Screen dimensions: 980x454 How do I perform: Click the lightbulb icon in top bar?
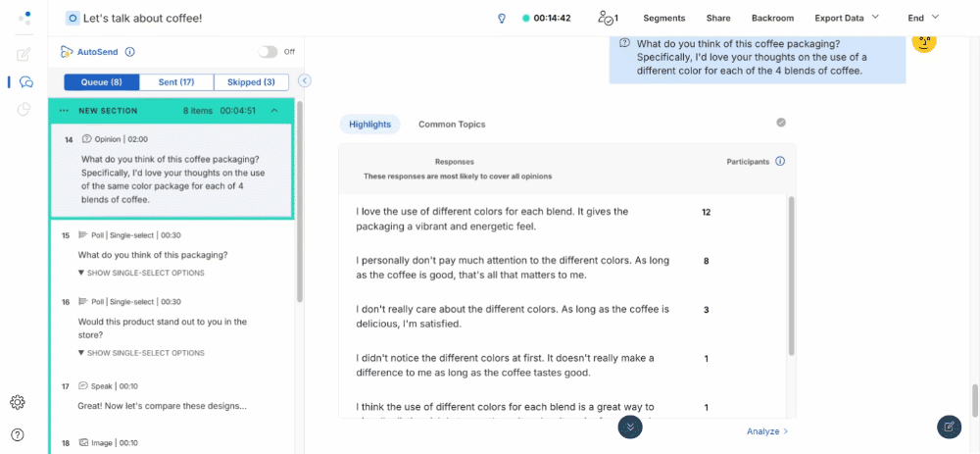pos(502,18)
